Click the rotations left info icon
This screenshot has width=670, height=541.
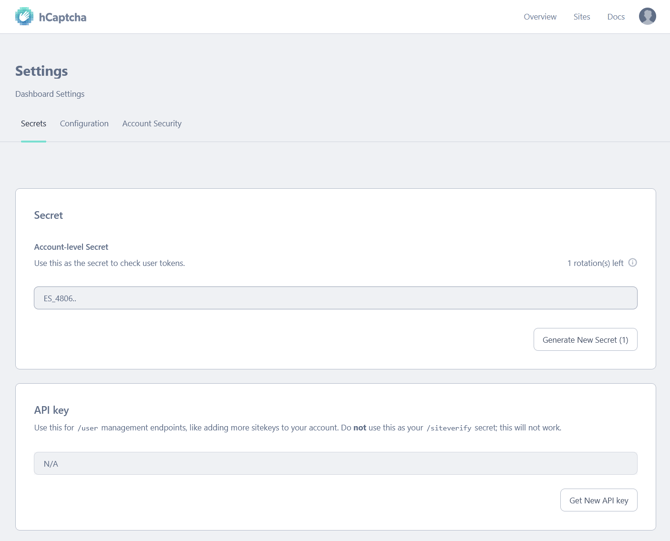632,263
